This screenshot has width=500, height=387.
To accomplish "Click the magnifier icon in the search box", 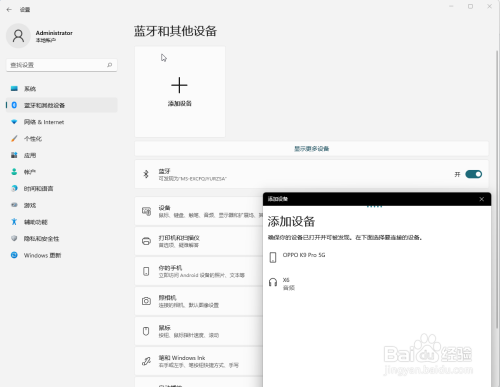I will [110, 65].
